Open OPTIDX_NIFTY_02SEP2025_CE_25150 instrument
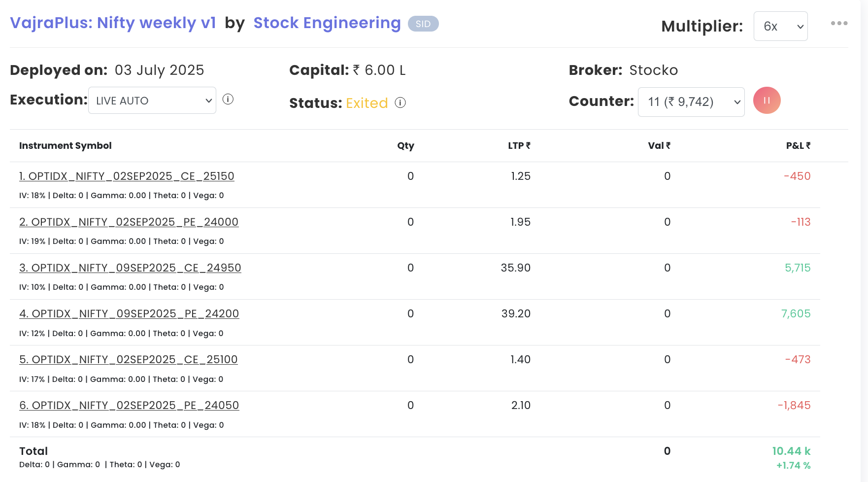Image resolution: width=868 pixels, height=482 pixels. pyautogui.click(x=127, y=176)
